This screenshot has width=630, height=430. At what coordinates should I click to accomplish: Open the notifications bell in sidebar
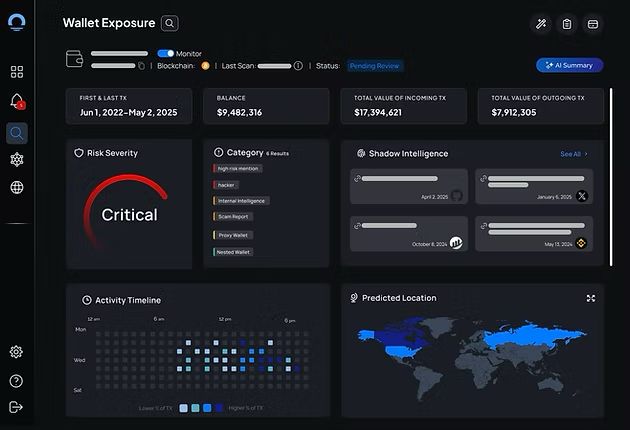click(x=16, y=101)
